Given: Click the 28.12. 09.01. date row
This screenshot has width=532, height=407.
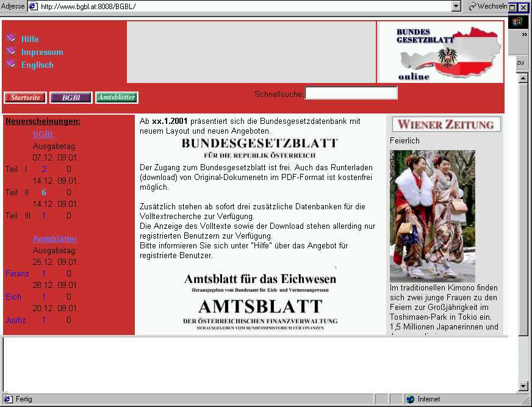Looking at the screenshot, I should tap(56, 285).
